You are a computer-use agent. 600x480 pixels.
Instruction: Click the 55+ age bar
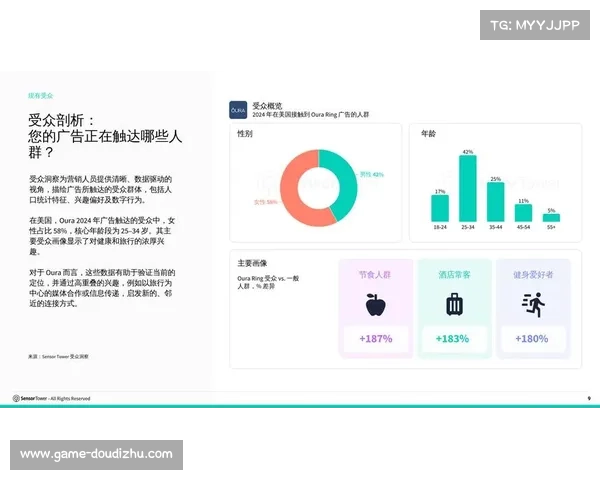point(551,218)
